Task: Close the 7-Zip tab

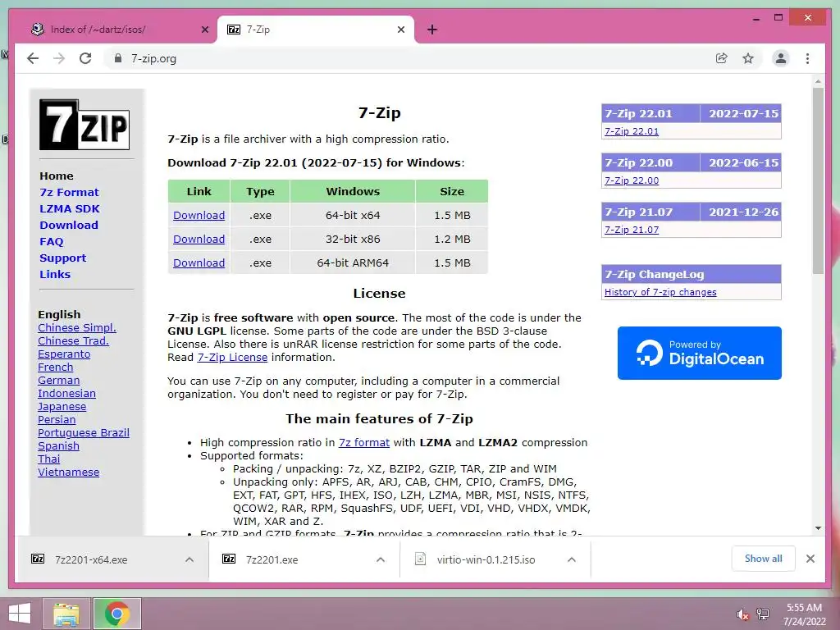Action: [x=400, y=30]
